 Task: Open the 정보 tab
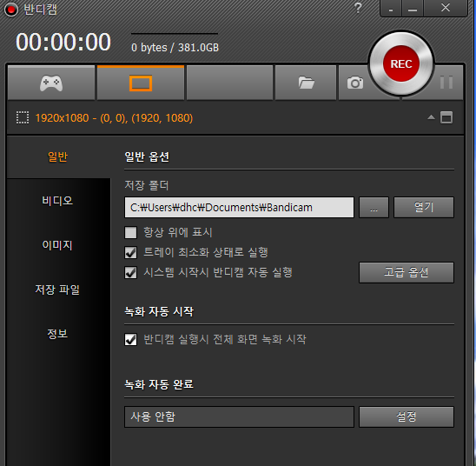pyautogui.click(x=57, y=334)
